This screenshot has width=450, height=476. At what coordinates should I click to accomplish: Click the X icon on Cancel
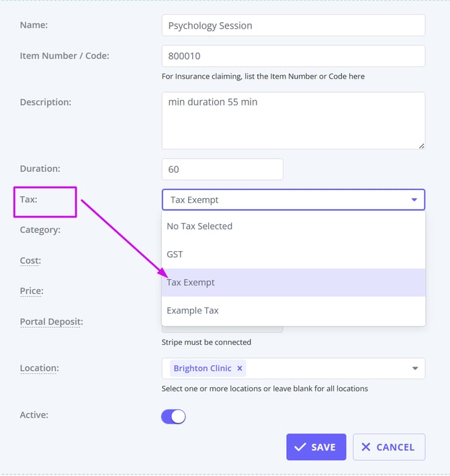[x=366, y=447]
